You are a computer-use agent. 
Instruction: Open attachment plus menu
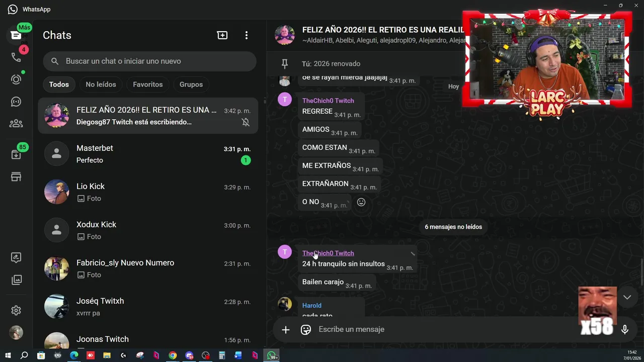pyautogui.click(x=286, y=330)
